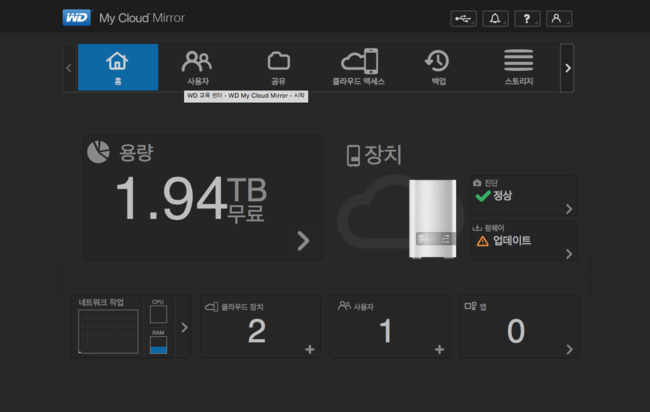Click the 펌웨어 firmware download icon
Viewport: 650px width, 412px height.
coord(477,228)
